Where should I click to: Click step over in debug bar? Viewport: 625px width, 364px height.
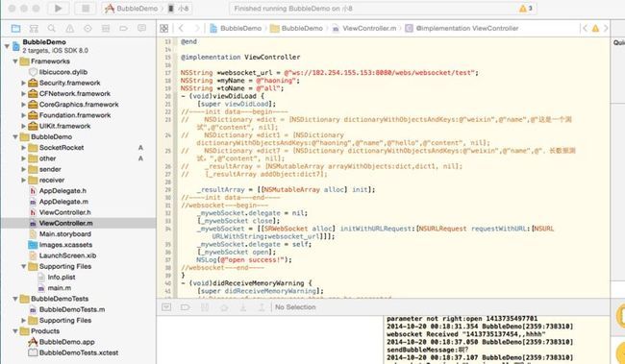tap(224, 307)
